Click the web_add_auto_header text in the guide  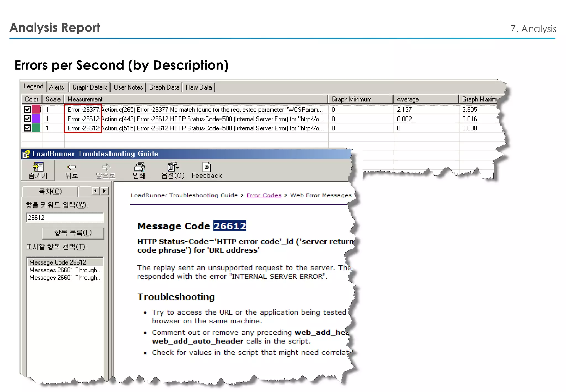tap(198, 341)
